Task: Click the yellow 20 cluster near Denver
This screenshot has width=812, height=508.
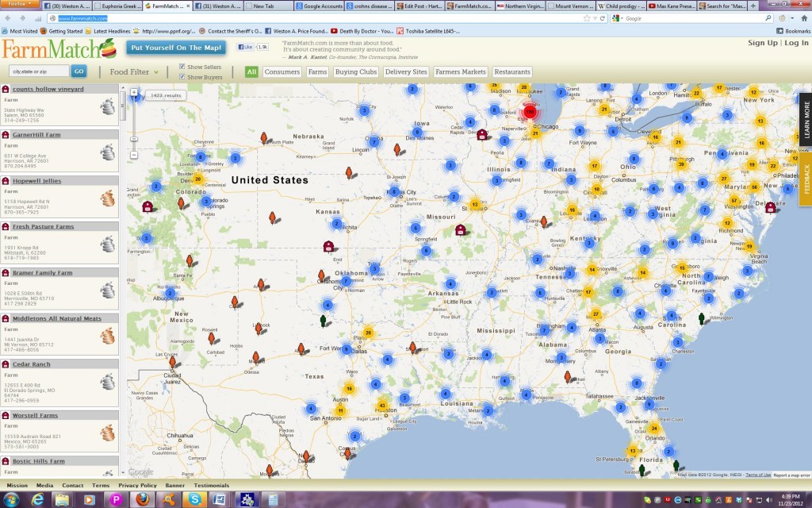Action: coord(197,179)
